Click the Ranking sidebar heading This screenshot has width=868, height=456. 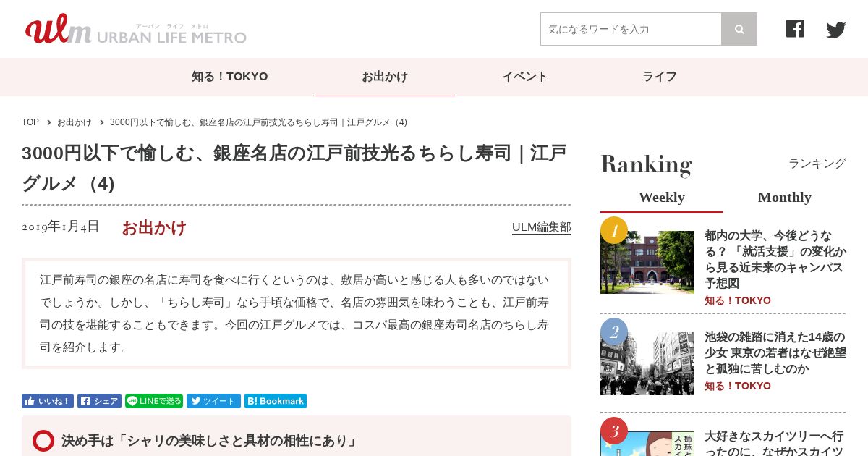tap(646, 164)
